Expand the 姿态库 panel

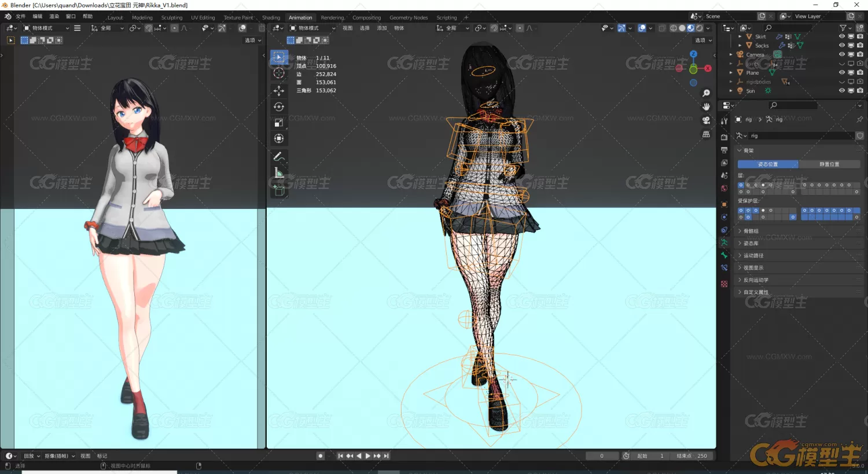point(799,243)
